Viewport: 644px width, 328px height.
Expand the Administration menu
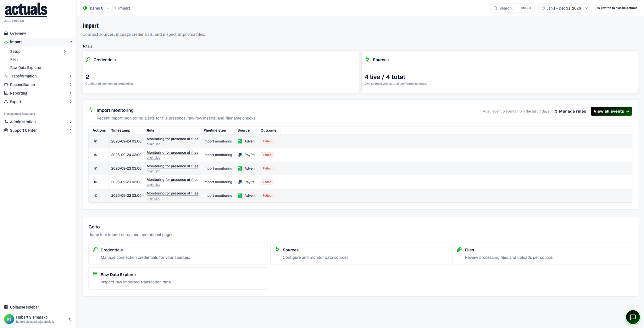point(71,122)
